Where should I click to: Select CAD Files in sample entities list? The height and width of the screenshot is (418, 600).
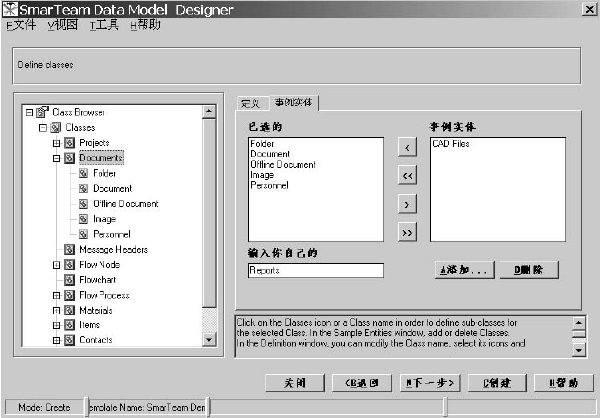pos(451,144)
